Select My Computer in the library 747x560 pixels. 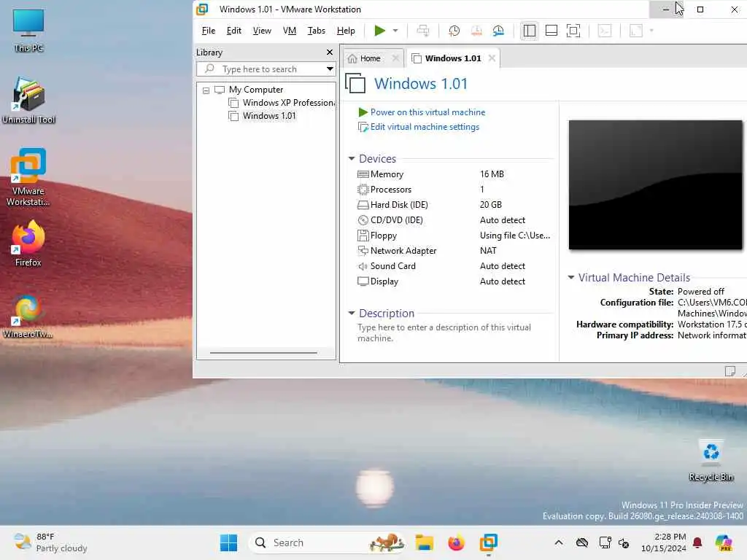[x=256, y=90]
